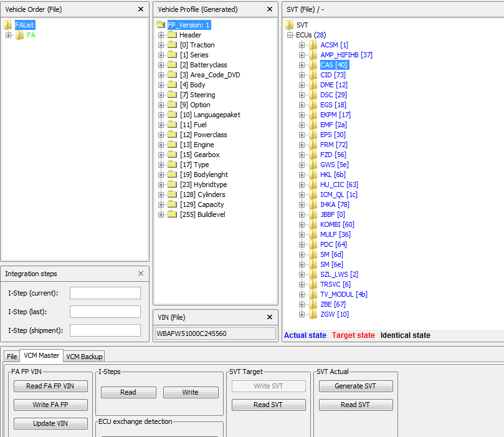The height and width of the screenshot is (437, 504).
Task: Click the [11] Fuel folder icon
Action: point(173,125)
